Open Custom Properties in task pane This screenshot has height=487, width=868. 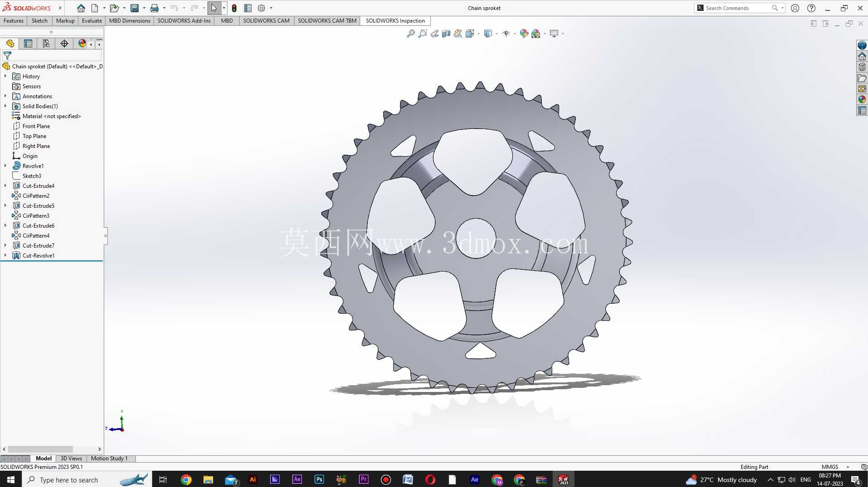click(x=862, y=110)
